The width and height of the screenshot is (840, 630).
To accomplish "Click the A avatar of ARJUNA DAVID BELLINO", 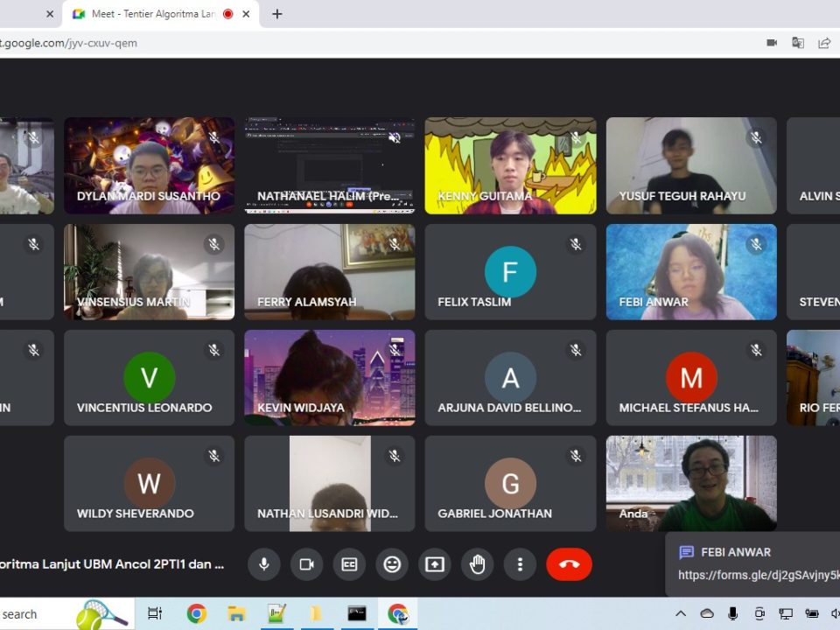I will coord(510,378).
